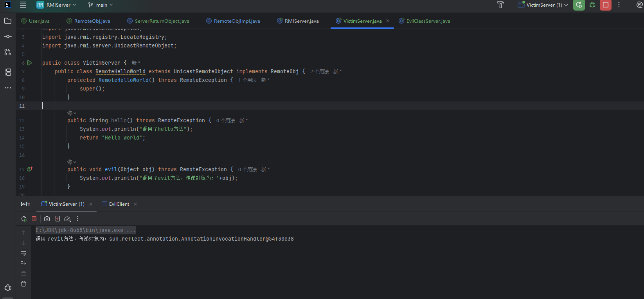This screenshot has height=299, width=644.
Task: Switch to the RMIServer.java editor tab
Action: tap(301, 21)
